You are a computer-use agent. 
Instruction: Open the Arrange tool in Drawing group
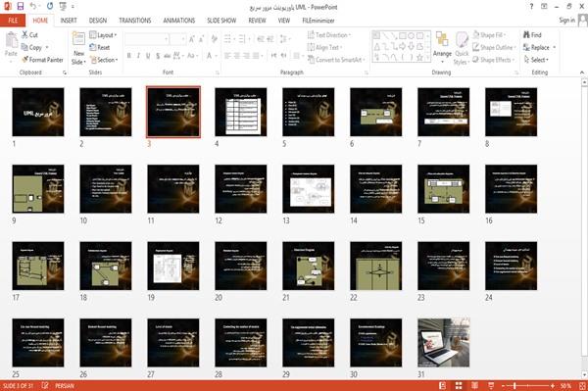(442, 47)
